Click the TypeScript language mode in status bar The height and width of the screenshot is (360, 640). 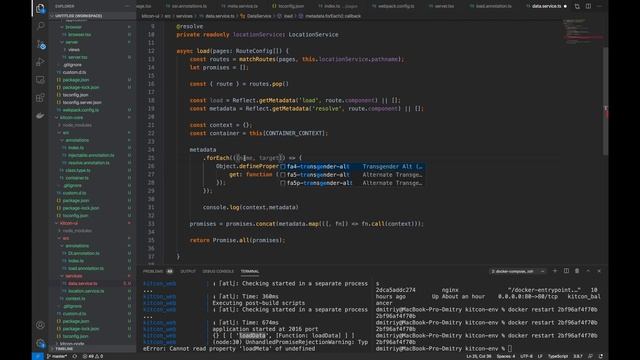[558, 356]
